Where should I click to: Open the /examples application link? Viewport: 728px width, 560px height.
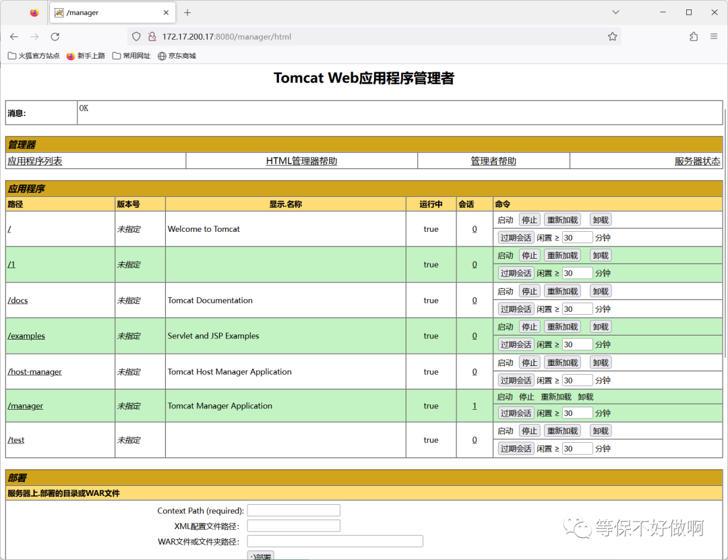(x=26, y=336)
